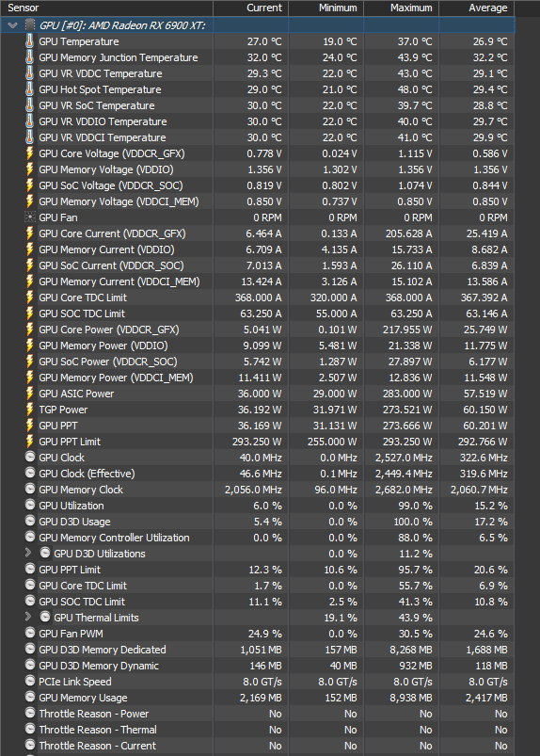Click lightning icon of GPU Core Power (VDDCR_GFX)
The width and height of the screenshot is (540, 756).
(x=30, y=330)
